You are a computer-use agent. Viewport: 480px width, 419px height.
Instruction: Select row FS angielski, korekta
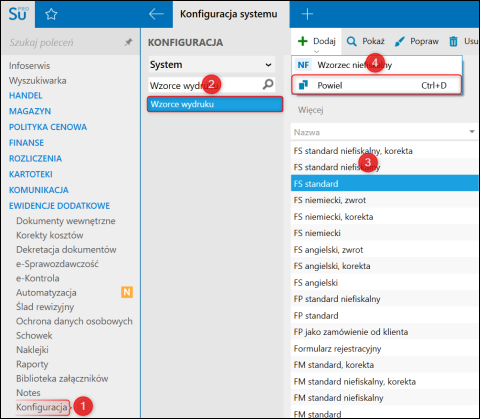point(385,266)
